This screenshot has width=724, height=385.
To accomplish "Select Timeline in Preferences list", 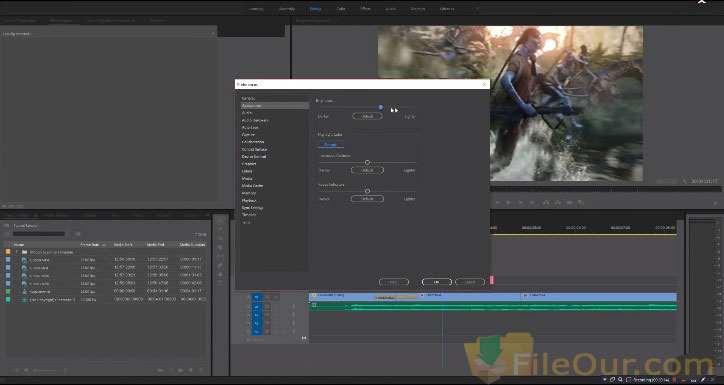I will (249, 215).
